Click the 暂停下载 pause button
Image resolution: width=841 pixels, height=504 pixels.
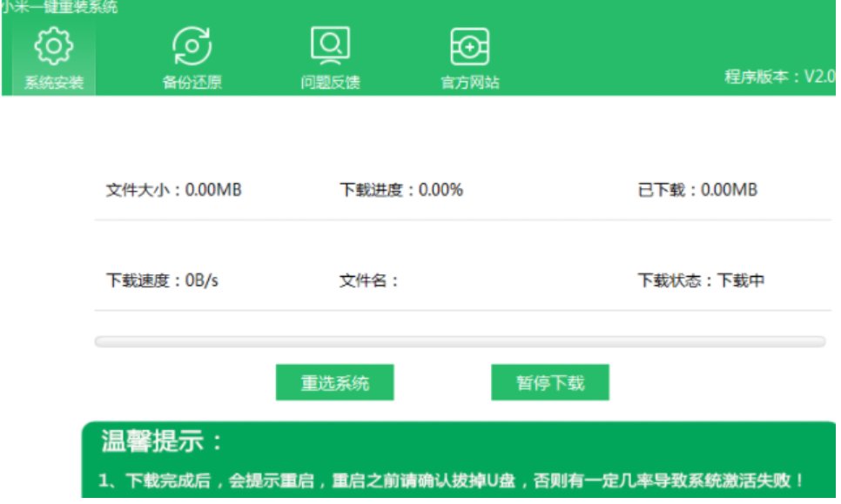point(549,382)
